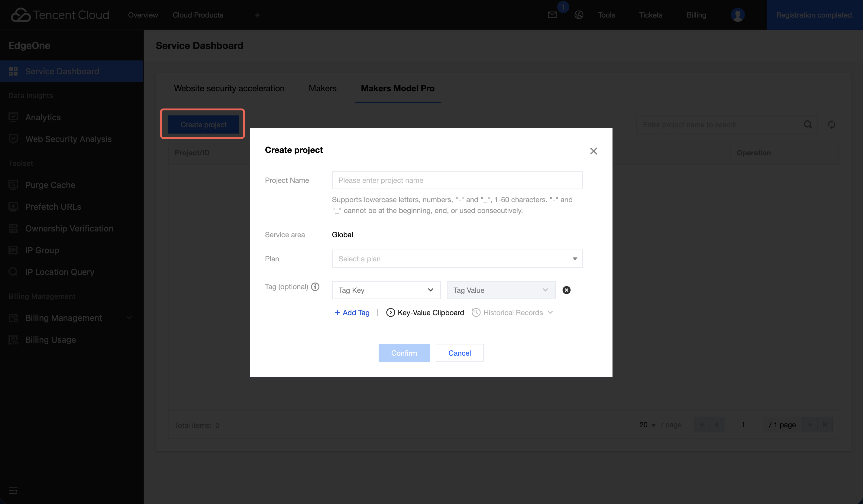Click the plus icon in top navigation
This screenshot has height=504, width=863.
(x=257, y=15)
